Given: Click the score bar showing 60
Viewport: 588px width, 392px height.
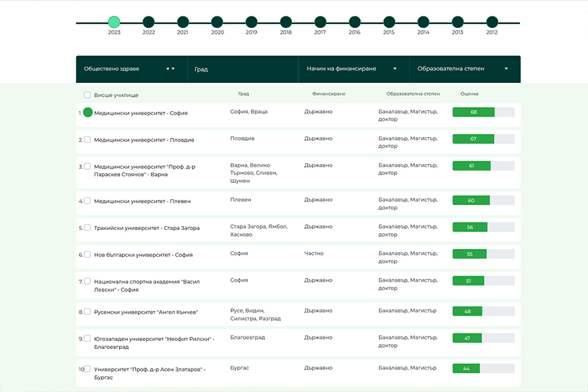Looking at the screenshot, I should pyautogui.click(x=483, y=201).
